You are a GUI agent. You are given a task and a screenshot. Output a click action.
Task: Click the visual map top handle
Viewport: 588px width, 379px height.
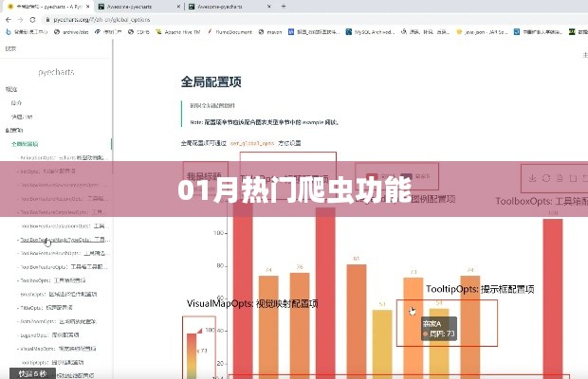(199, 331)
